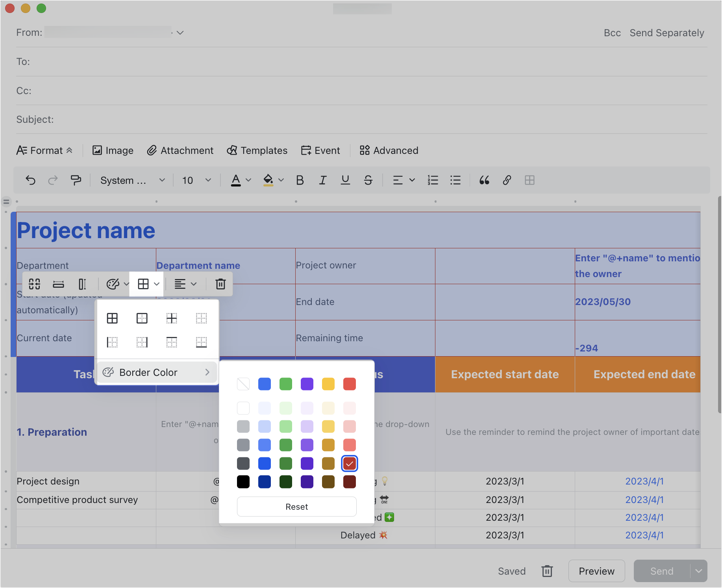
Task: Click the undo arrow icon
Action: point(30,180)
